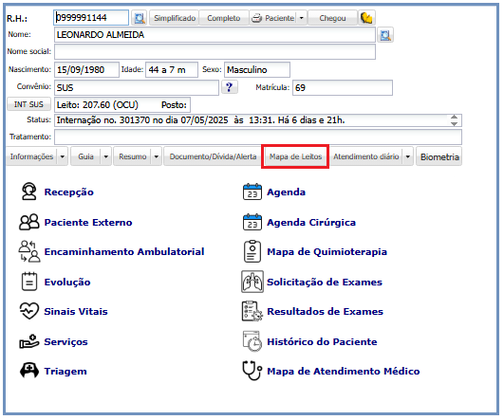Image resolution: width=504 pixels, height=420 pixels.
Task: Click the Biometria button
Action: pos(439,156)
